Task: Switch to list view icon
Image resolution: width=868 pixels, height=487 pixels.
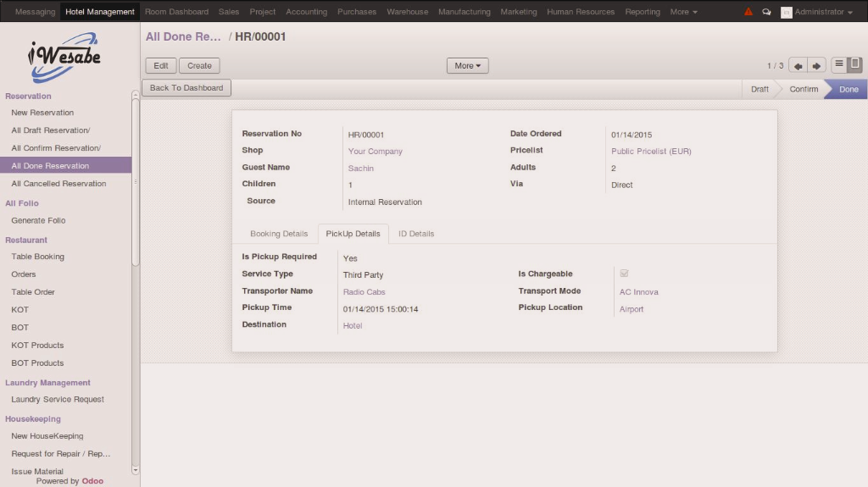Action: [838, 64]
